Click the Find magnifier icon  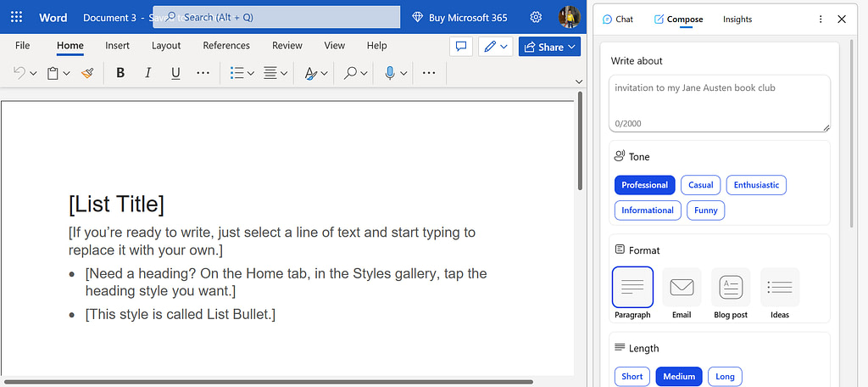[x=350, y=73]
